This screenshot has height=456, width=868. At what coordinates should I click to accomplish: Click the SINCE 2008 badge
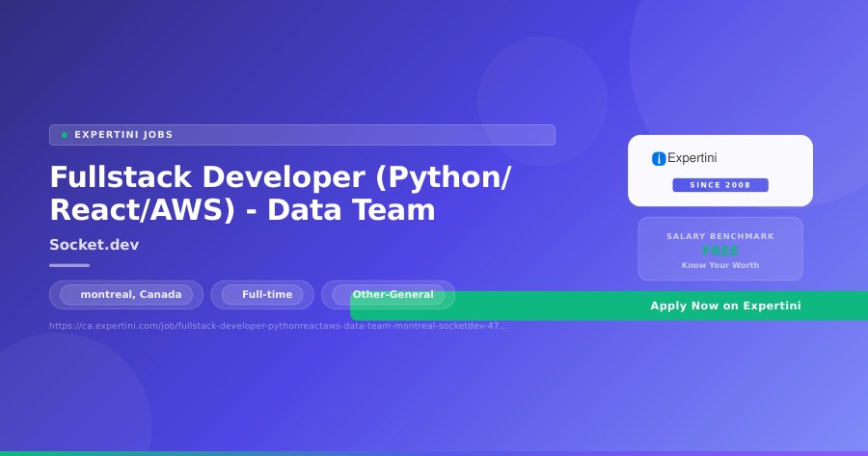720,185
